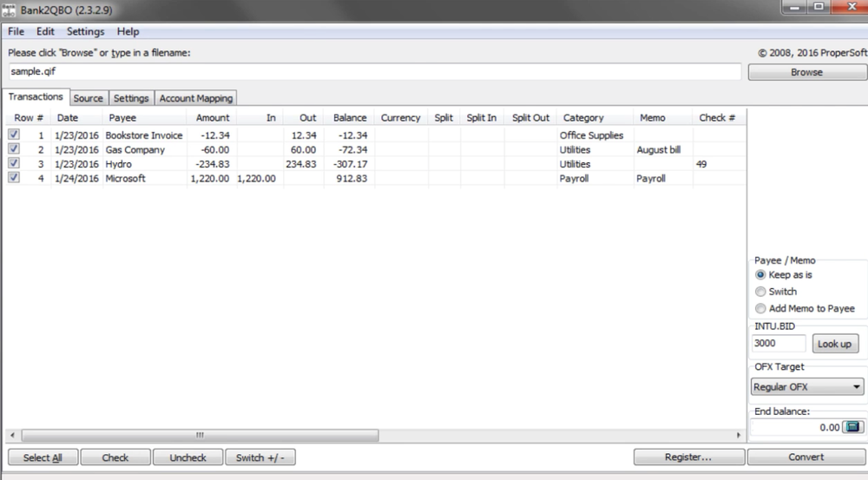Image resolution: width=868 pixels, height=480 pixels.
Task: Click the In column header
Action: (260, 117)
